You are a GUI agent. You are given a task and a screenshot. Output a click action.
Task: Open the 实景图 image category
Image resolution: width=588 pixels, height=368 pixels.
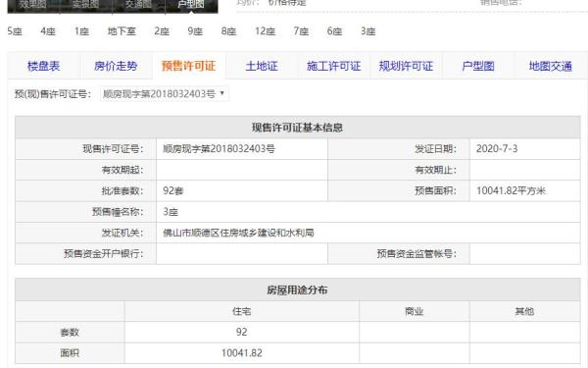coord(86,5)
